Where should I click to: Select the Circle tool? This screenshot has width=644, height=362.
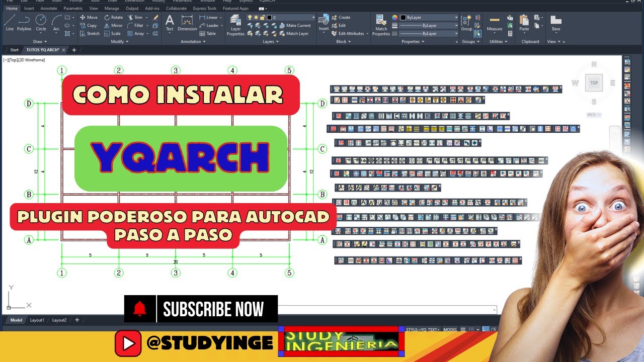(41, 23)
